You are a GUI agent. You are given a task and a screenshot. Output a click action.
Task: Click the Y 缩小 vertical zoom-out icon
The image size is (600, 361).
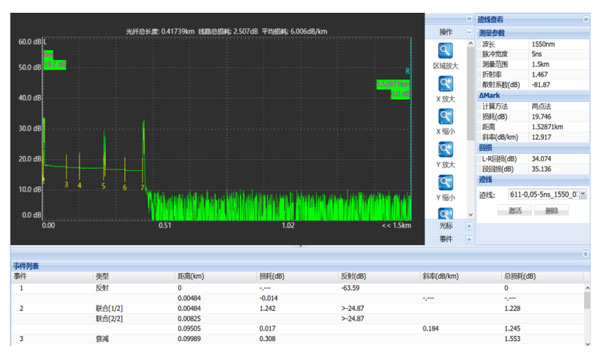[x=445, y=183]
